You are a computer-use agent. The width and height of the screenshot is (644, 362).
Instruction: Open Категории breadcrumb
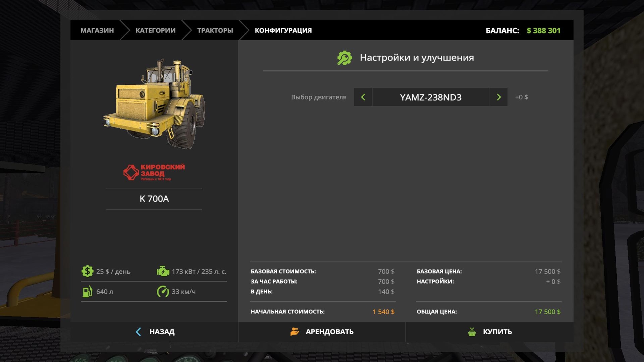155,30
